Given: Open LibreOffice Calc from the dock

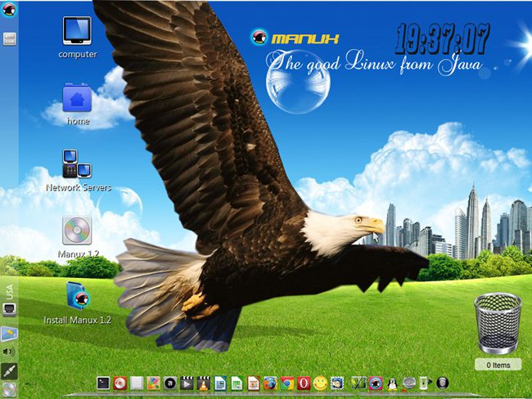Looking at the screenshot, I should point(237,383).
